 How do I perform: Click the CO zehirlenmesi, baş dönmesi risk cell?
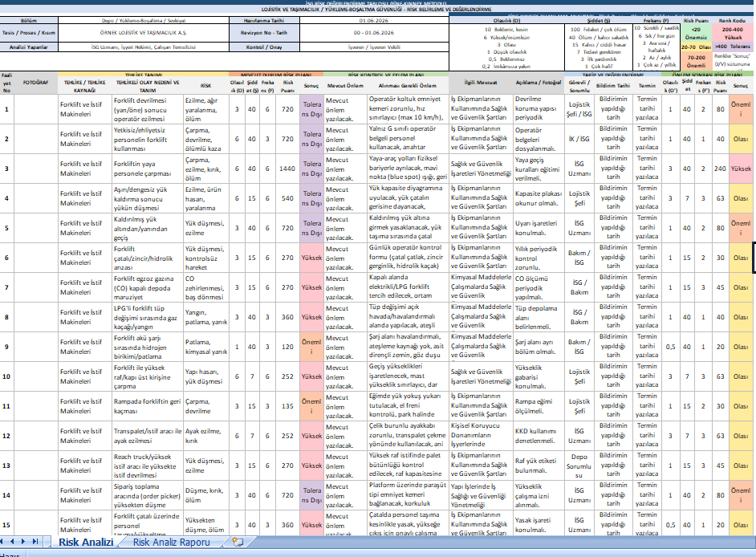pos(206,287)
